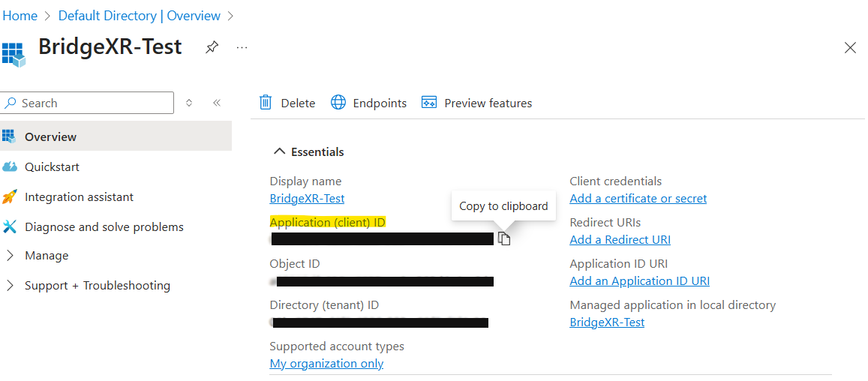Screen dimensions: 868x381
Task: Open Diagnose and solve problems
Action: tap(104, 226)
